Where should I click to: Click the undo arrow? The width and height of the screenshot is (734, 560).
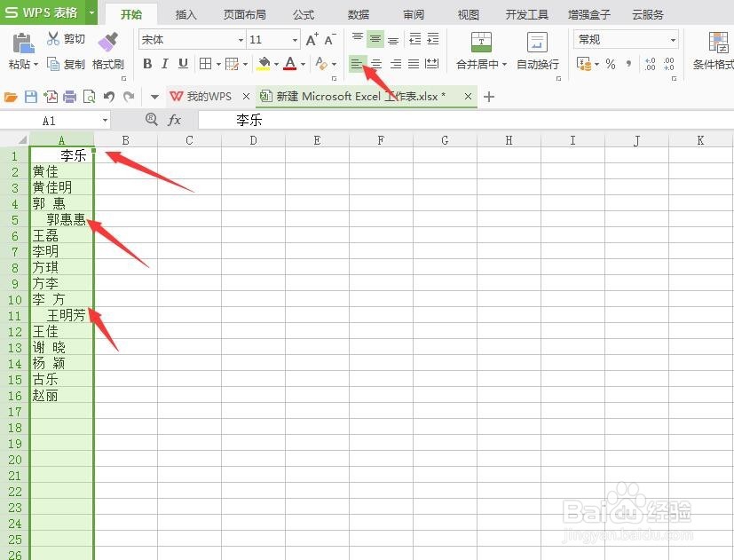coord(109,97)
